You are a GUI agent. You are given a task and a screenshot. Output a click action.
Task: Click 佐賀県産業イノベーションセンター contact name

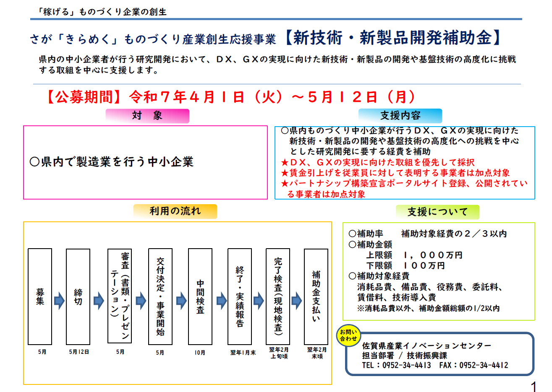click(x=426, y=345)
